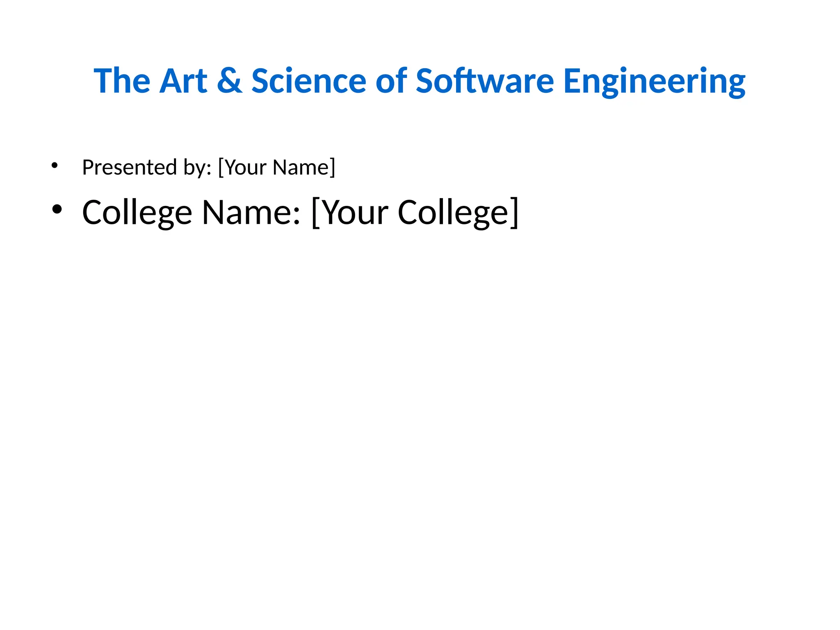Click the word "of" in the title
840x630 pixels.
pos(391,81)
